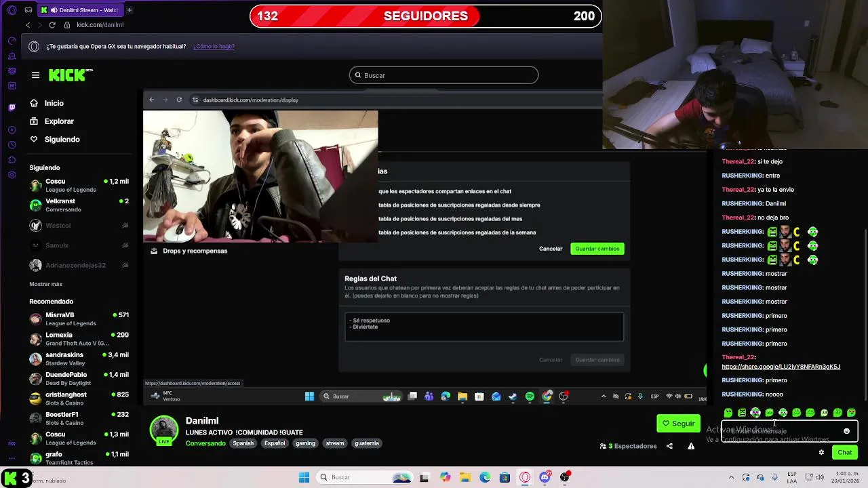Click the Twitch icon in Opera sidebar
868x488 pixels.
(12, 107)
